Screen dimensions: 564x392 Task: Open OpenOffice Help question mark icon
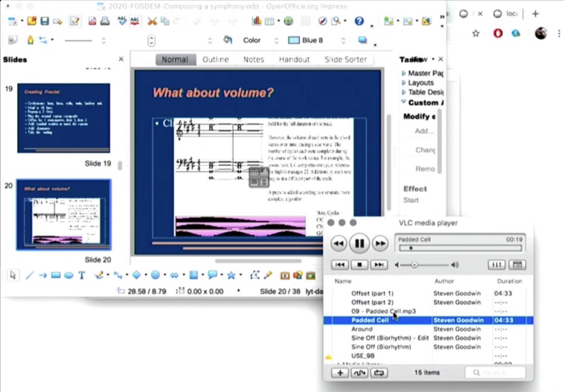(359, 21)
